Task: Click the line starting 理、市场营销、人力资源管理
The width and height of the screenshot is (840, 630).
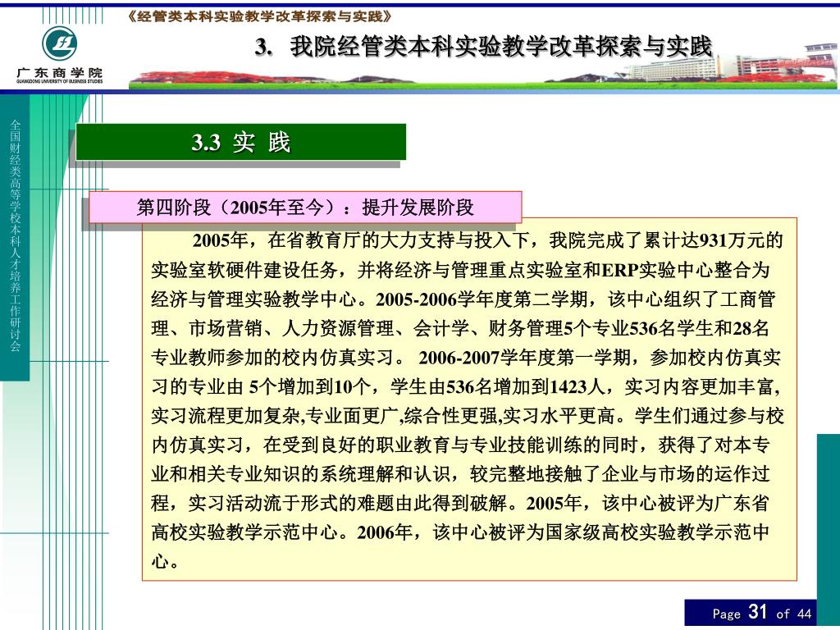Action: [x=461, y=328]
